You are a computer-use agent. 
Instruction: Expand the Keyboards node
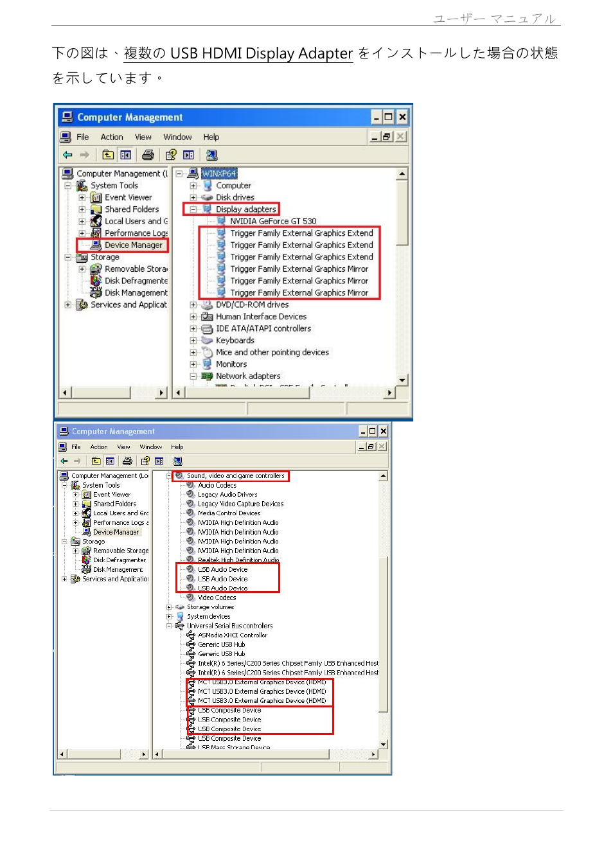[193, 341]
